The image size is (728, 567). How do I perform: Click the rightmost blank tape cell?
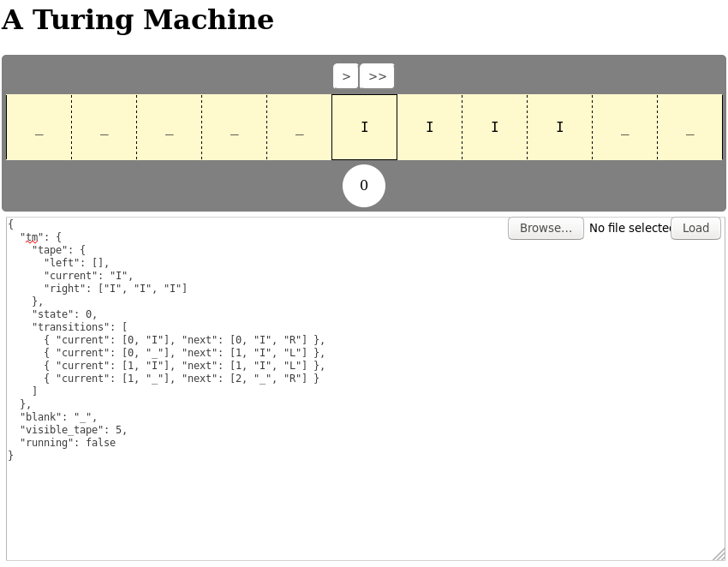tap(689, 127)
